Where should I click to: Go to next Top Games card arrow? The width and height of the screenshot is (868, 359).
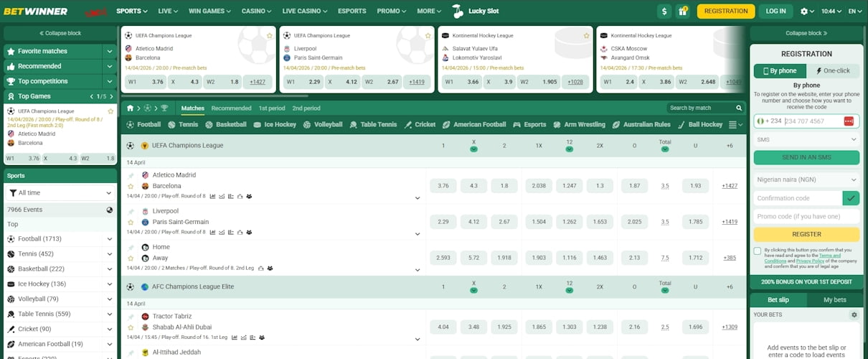point(110,96)
